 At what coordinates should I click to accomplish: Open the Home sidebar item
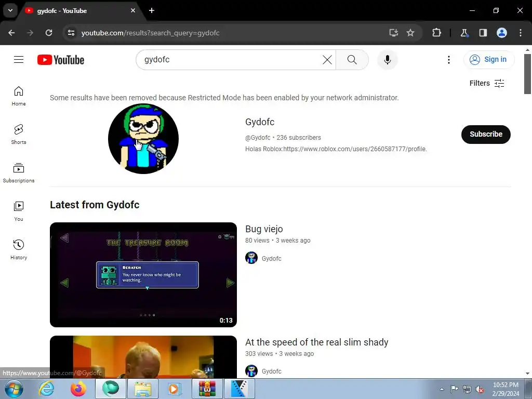tap(19, 96)
